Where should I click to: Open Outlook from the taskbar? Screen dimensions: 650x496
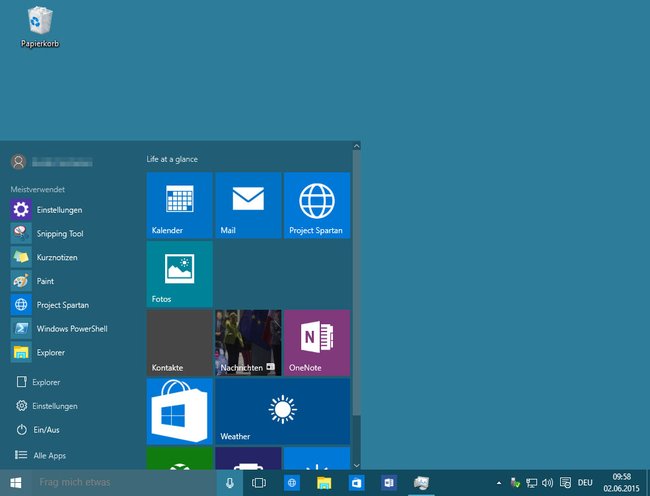(389, 483)
